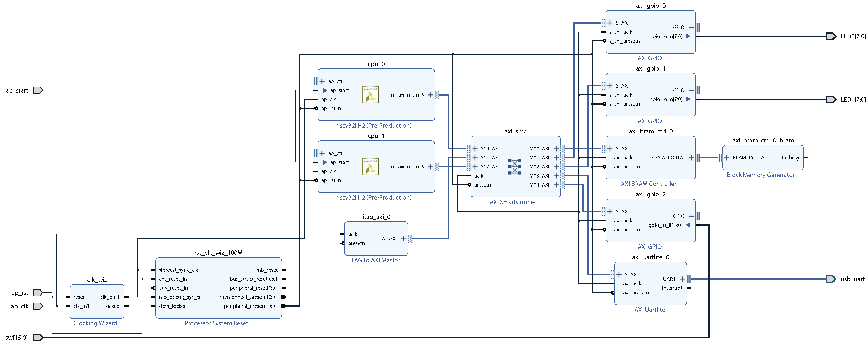Click the sw[15:0] input port symbol
868x346 pixels.
tap(38, 337)
